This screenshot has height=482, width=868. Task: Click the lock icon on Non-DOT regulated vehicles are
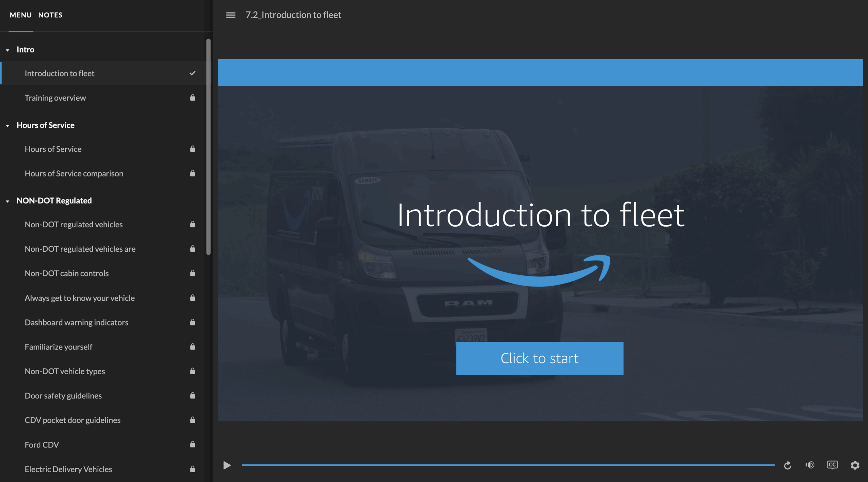[x=193, y=249]
